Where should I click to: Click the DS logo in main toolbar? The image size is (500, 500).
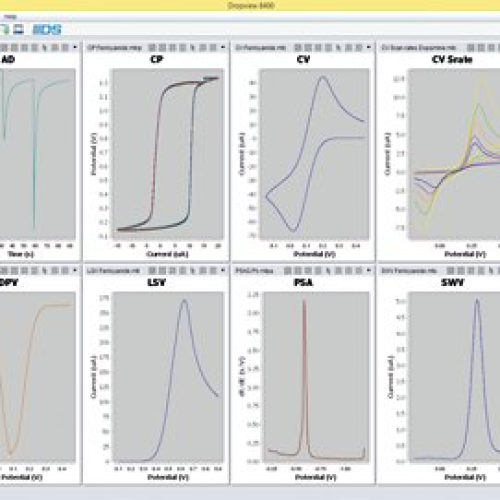click(47, 30)
